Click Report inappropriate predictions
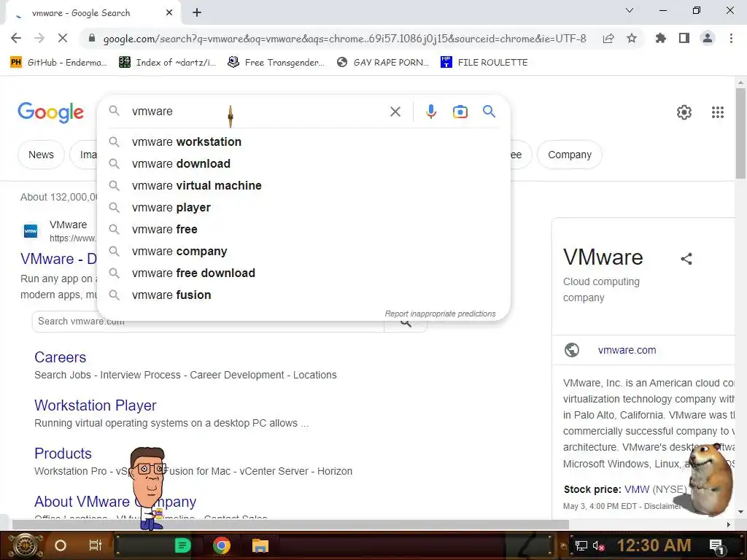 click(440, 314)
